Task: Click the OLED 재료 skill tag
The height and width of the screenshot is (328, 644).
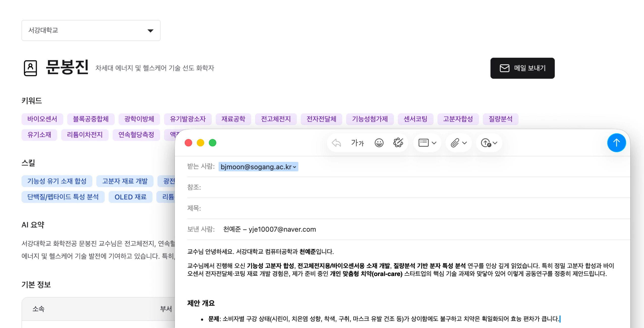Action: click(130, 197)
